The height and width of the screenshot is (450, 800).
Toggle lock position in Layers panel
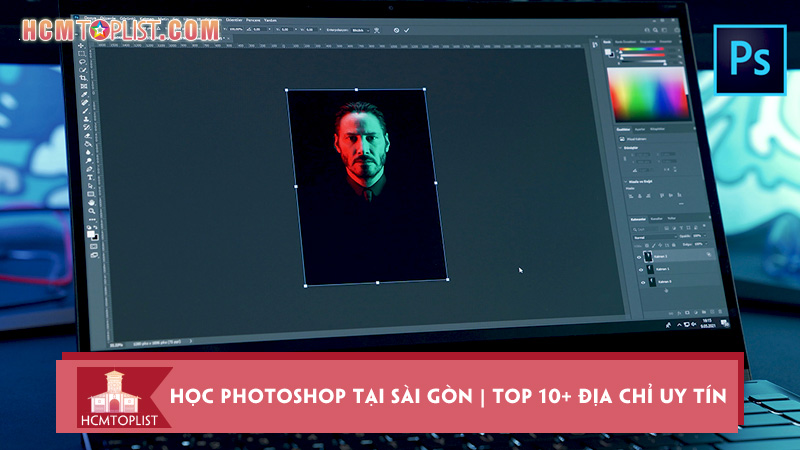(660, 245)
